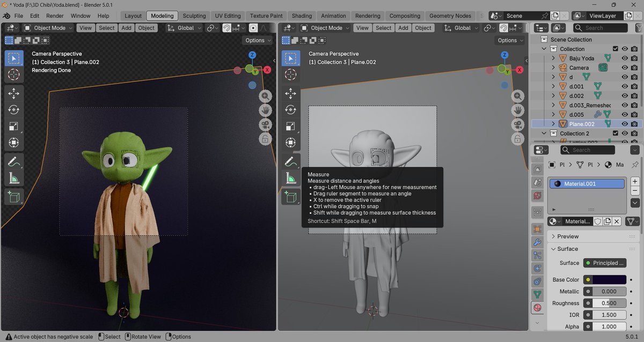This screenshot has width=644, height=342.
Task: Switch to the Shading workspace tab
Action: coord(302,16)
